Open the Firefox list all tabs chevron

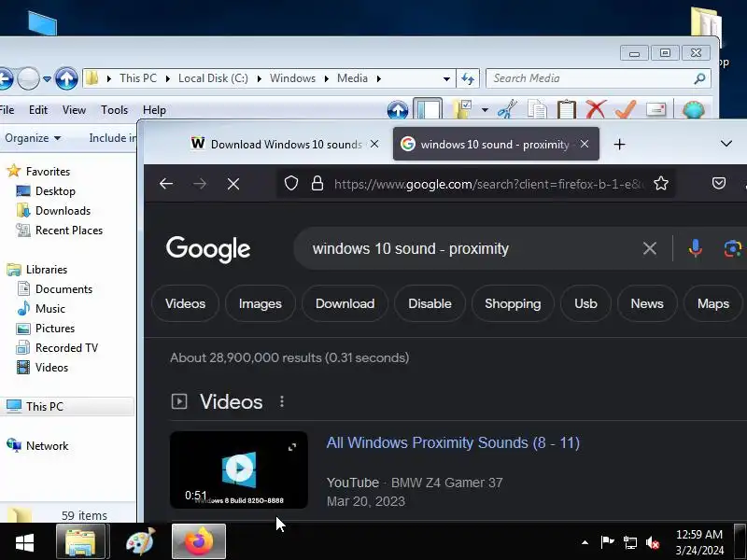pos(726,144)
